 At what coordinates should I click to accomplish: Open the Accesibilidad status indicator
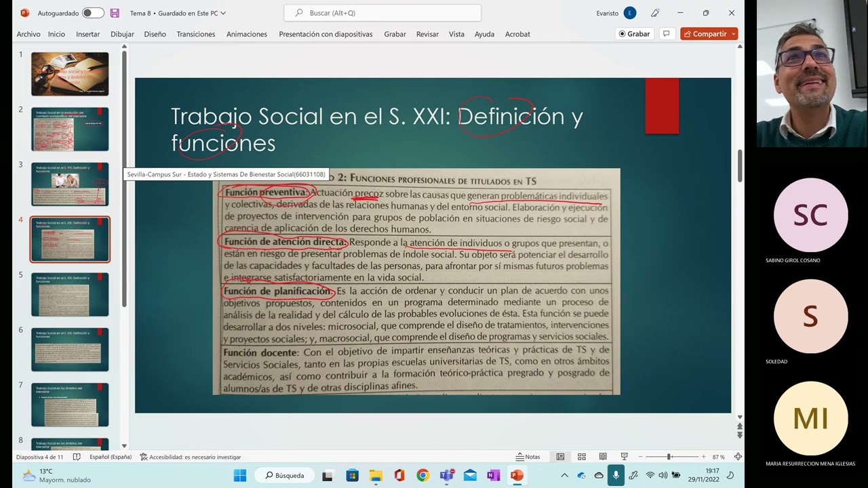[x=191, y=457]
